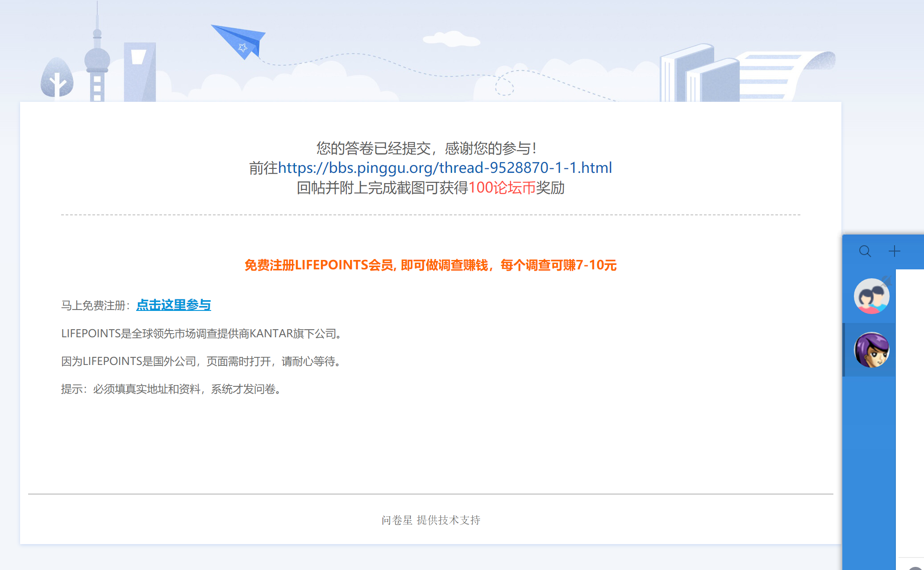Click the 您的答卷已经提交 confirmation message
The image size is (924, 570).
426,148
